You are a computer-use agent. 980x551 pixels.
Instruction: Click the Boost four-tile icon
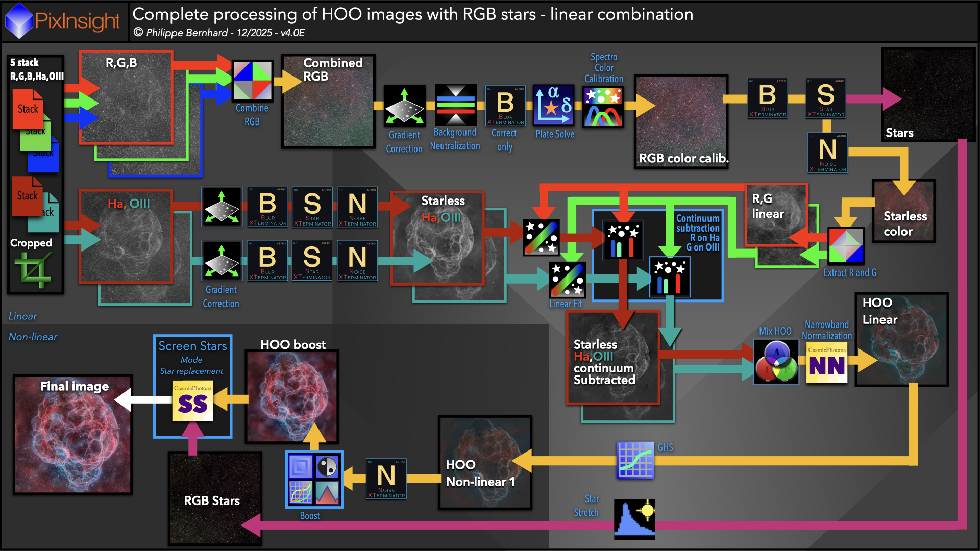[x=314, y=479]
